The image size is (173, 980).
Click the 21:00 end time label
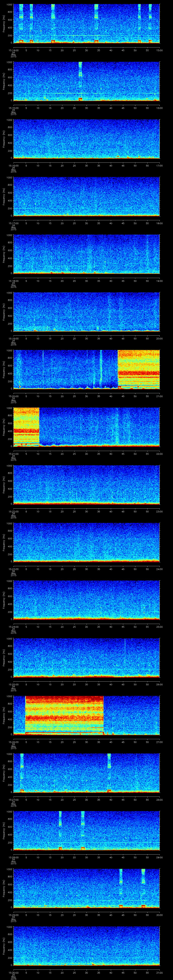159,396
